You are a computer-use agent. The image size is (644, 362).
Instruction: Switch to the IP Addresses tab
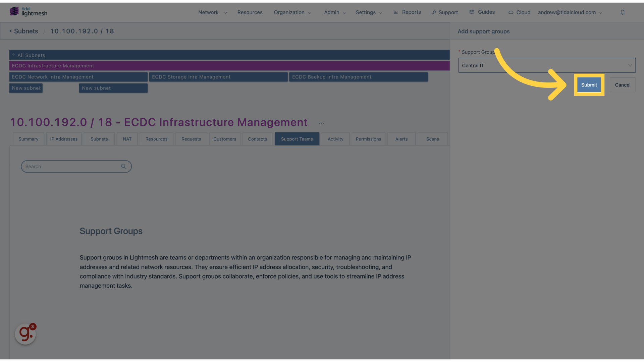64,139
